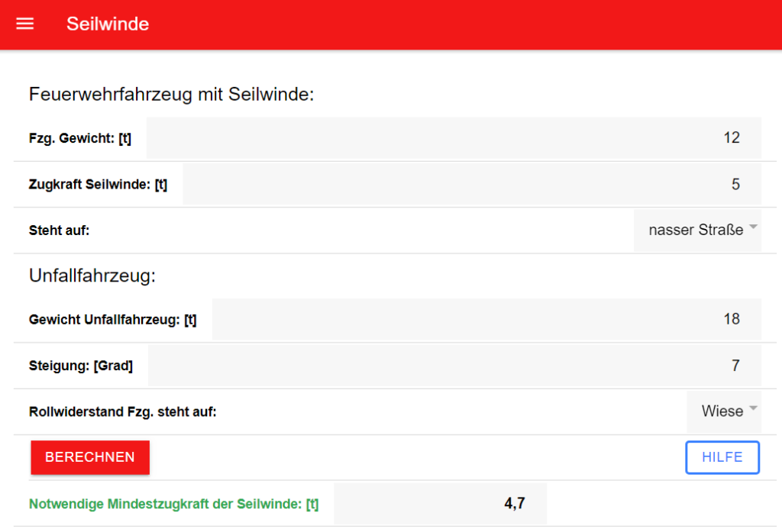
Task: Open the HILFE help dialog
Action: pos(722,457)
